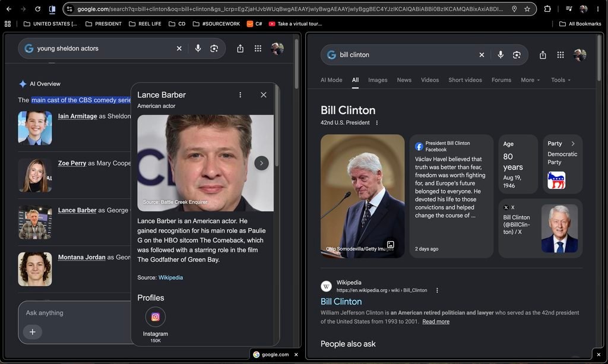Start voice search in bill clinton search box
608x364 pixels.
pos(500,55)
